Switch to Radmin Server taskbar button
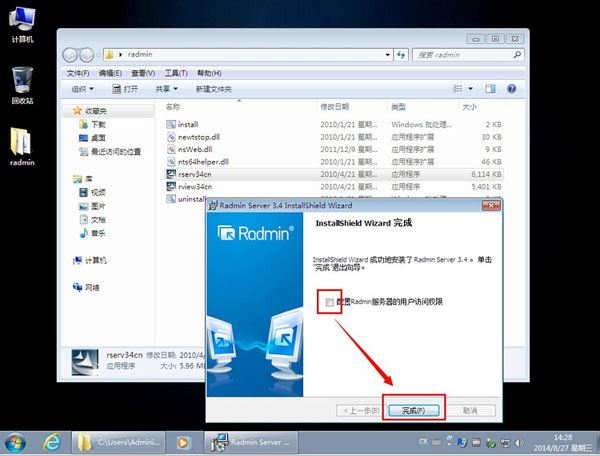This screenshot has width=600, height=456. pyautogui.click(x=251, y=443)
